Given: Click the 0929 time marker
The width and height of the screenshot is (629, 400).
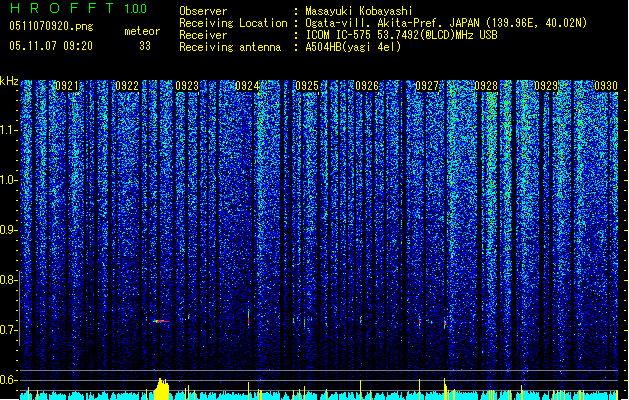Looking at the screenshot, I should pyautogui.click(x=546, y=86).
